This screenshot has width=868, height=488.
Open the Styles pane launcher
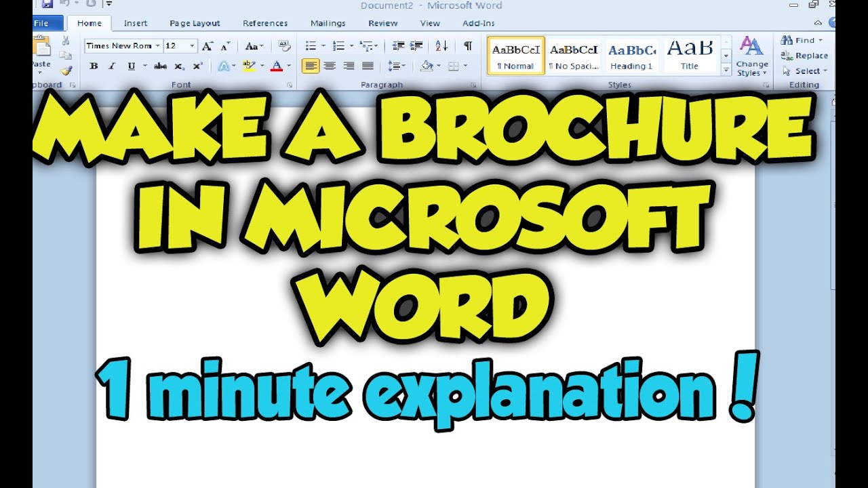pos(767,85)
